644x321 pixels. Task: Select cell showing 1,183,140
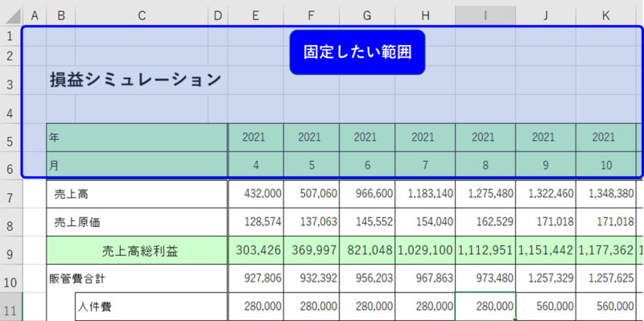pos(425,194)
